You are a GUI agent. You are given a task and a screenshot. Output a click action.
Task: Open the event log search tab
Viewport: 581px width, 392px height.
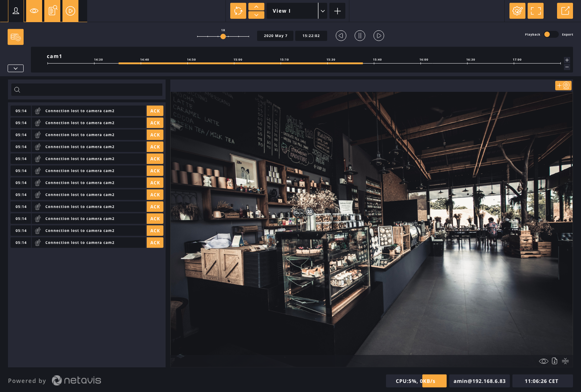pos(52,11)
